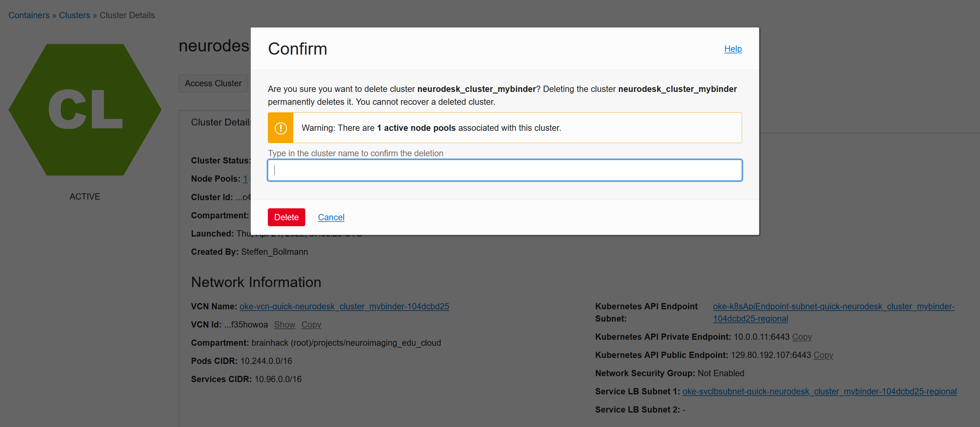This screenshot has width=980, height=427.
Task: Copy the Kubernetes API Public Endpoint
Action: (823, 355)
